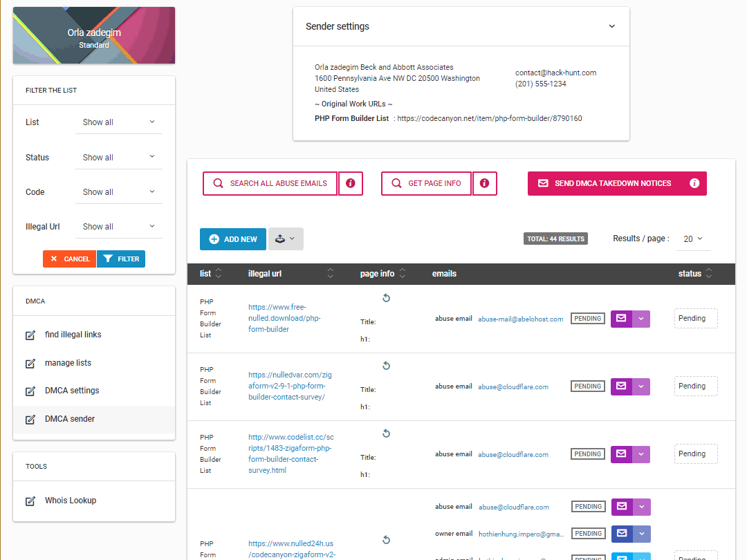Click Total: 44 Results badge
The width and height of the screenshot is (747, 560).
point(555,239)
